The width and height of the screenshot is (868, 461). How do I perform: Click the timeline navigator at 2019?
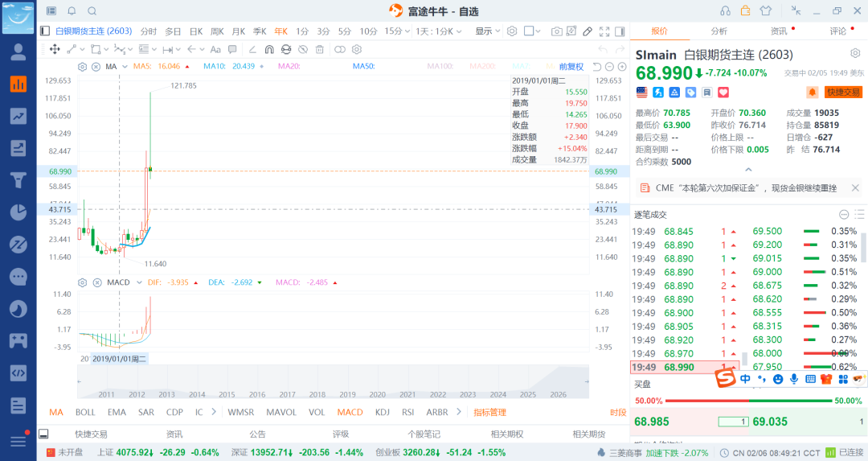(347, 394)
